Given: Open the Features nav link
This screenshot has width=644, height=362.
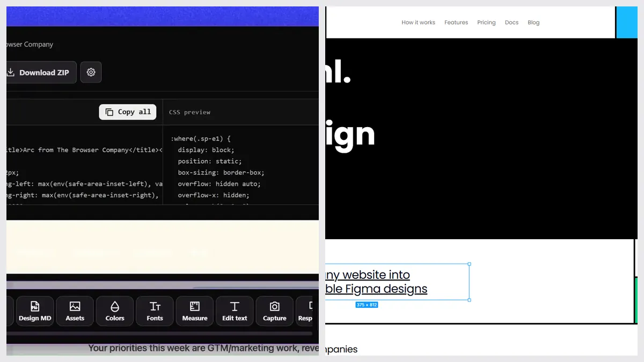Looking at the screenshot, I should (x=456, y=23).
